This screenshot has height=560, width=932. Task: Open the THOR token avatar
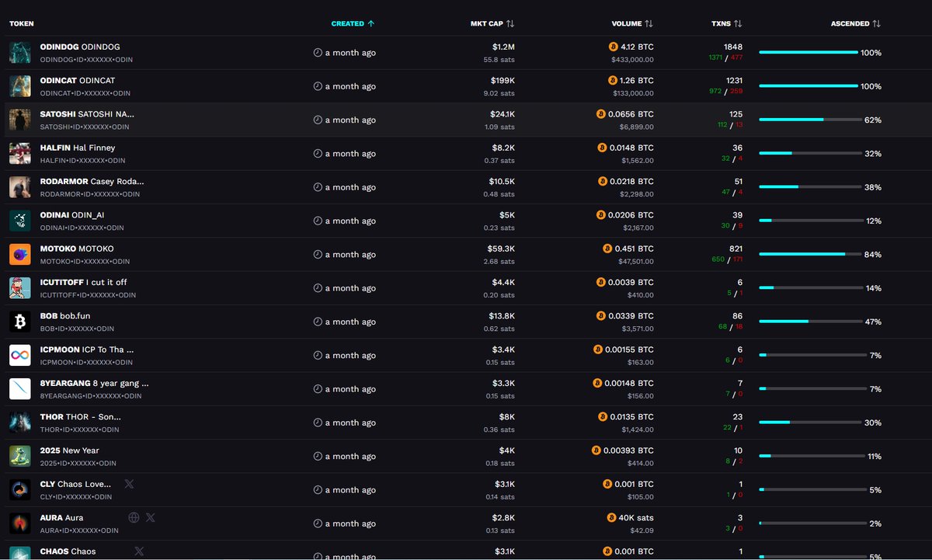click(x=19, y=423)
